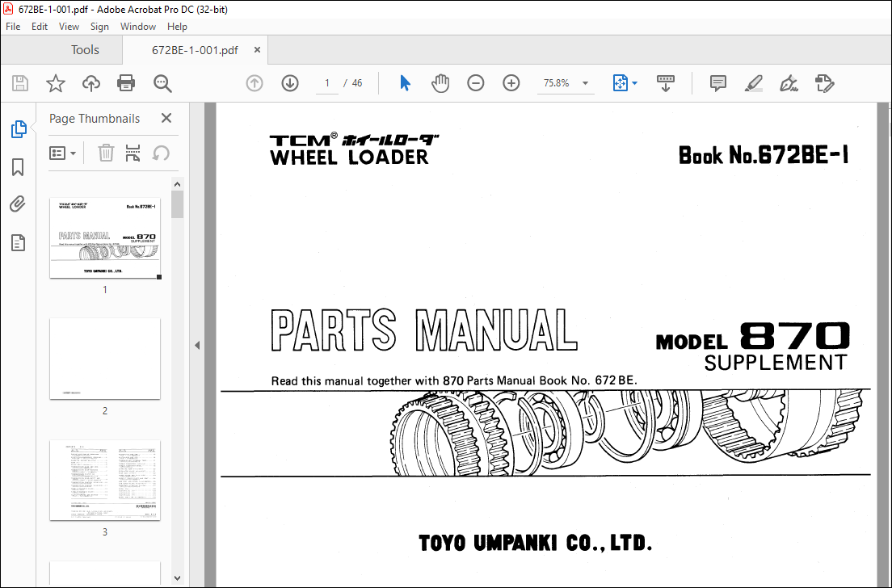
Task: Click the 'SUPPLEMENT' text in document
Action: click(776, 363)
